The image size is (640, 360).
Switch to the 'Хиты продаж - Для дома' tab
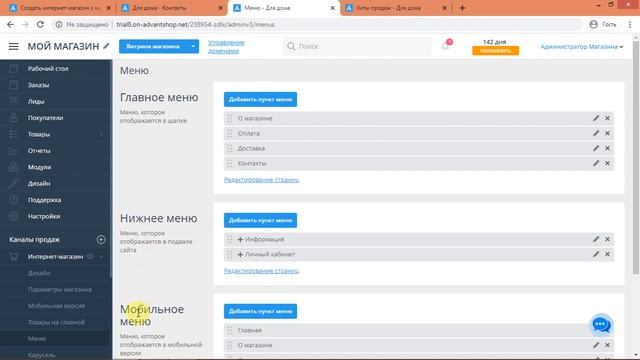coord(395,8)
